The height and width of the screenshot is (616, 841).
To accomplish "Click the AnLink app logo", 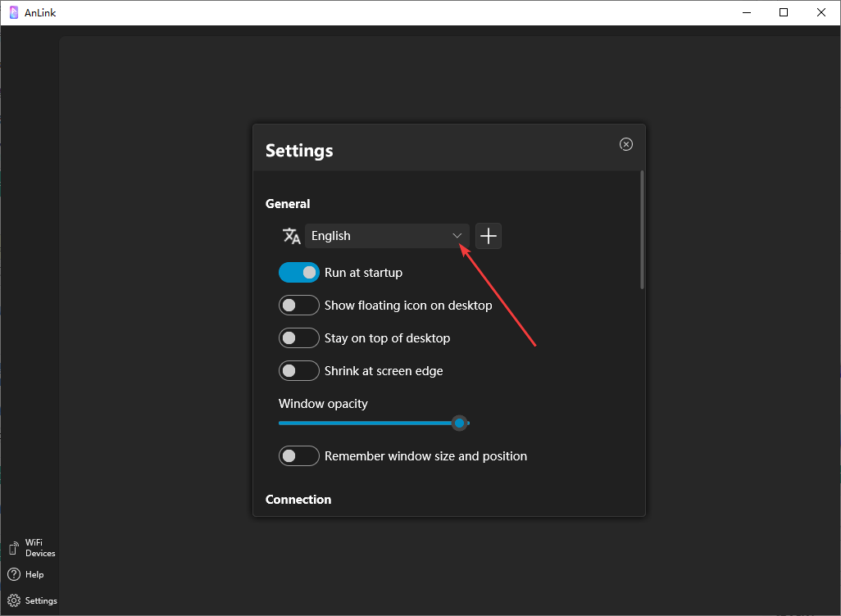I will click(x=14, y=12).
